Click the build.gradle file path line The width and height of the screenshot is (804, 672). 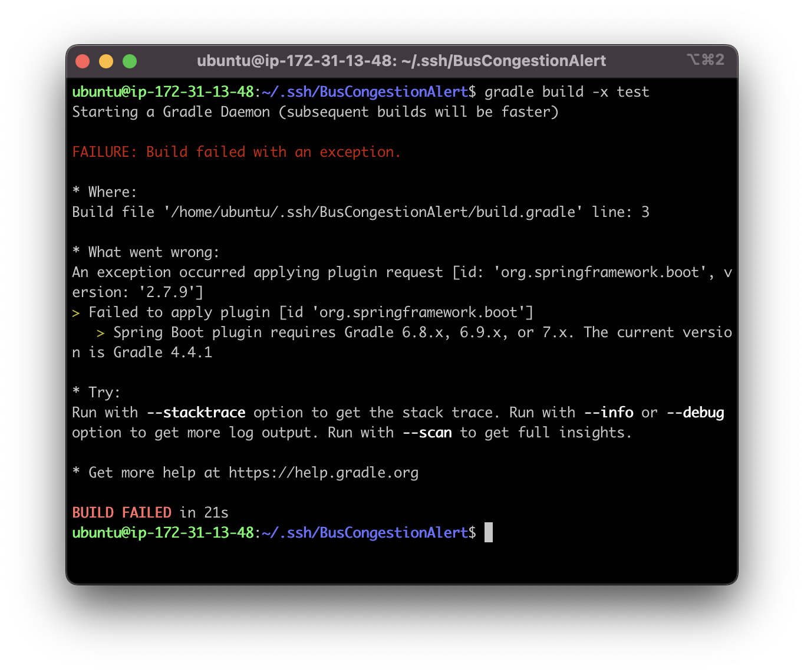point(361,212)
